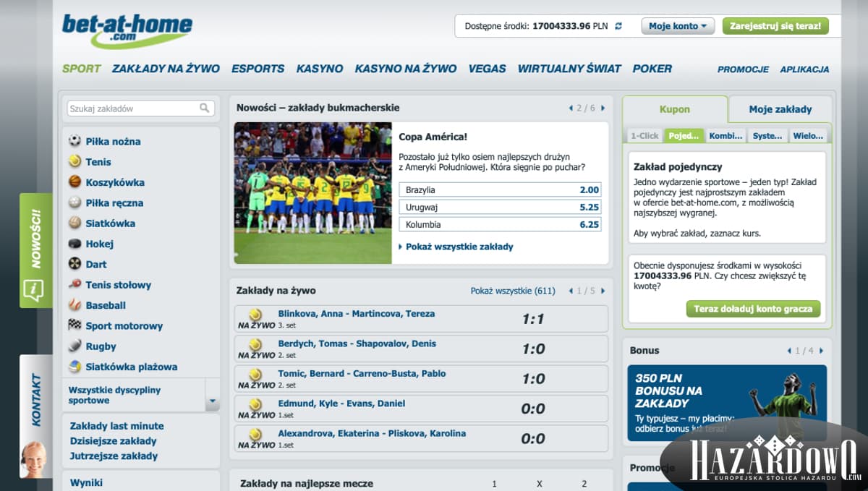
Task: Click the table tennis paddle icon
Action: pos(75,284)
